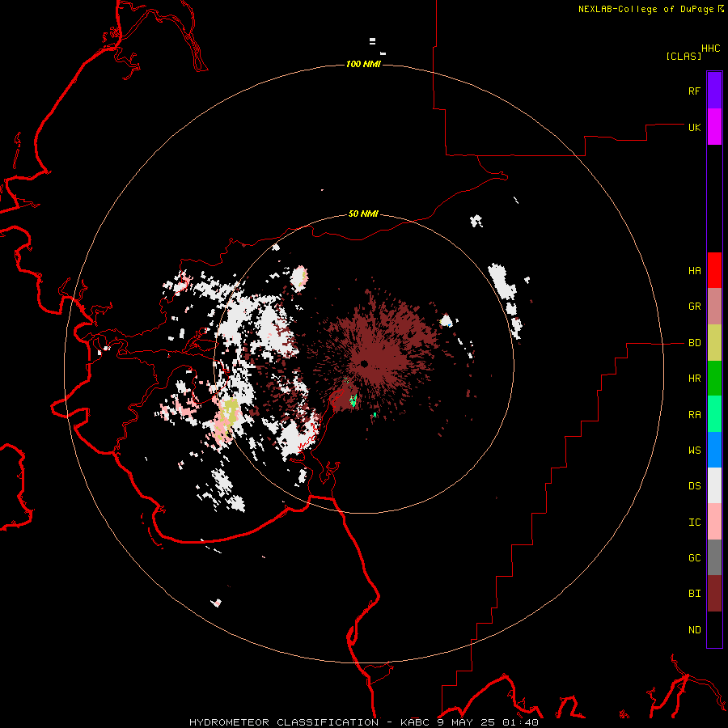Select the GR dusty pink legend swatch
This screenshot has width=728, height=728.
click(714, 307)
